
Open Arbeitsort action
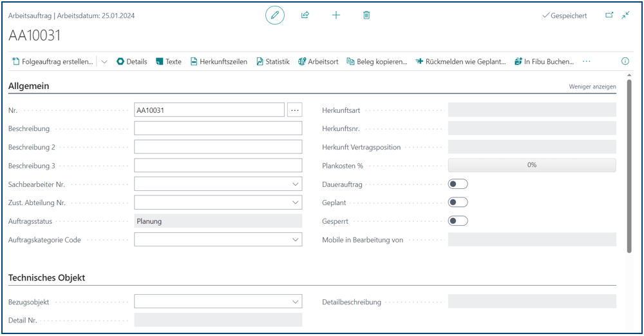[x=318, y=61]
